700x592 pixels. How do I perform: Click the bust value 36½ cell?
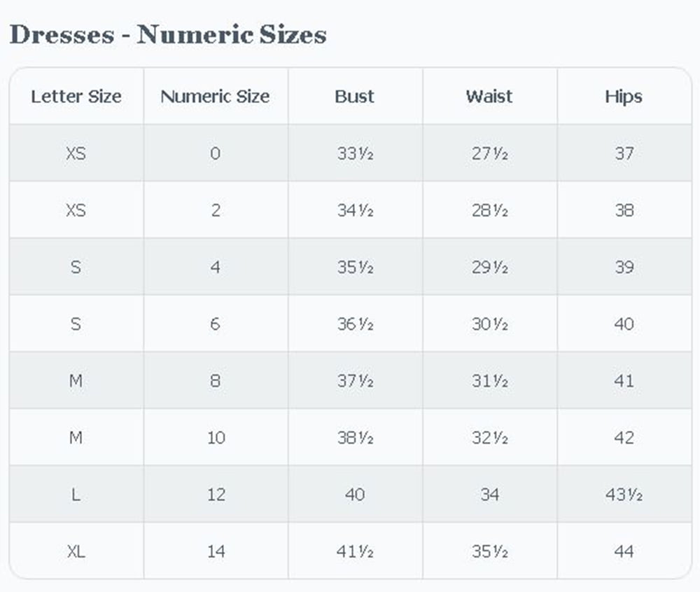pos(356,323)
